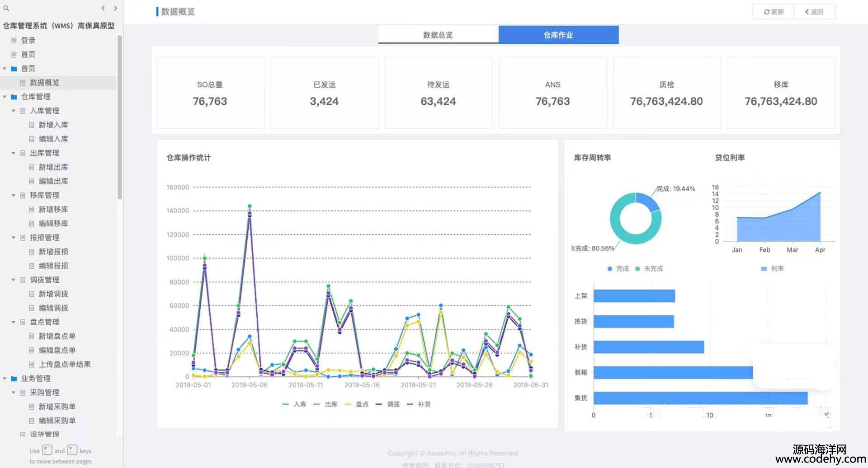
Task: Click the 返回 back button
Action: [x=814, y=12]
